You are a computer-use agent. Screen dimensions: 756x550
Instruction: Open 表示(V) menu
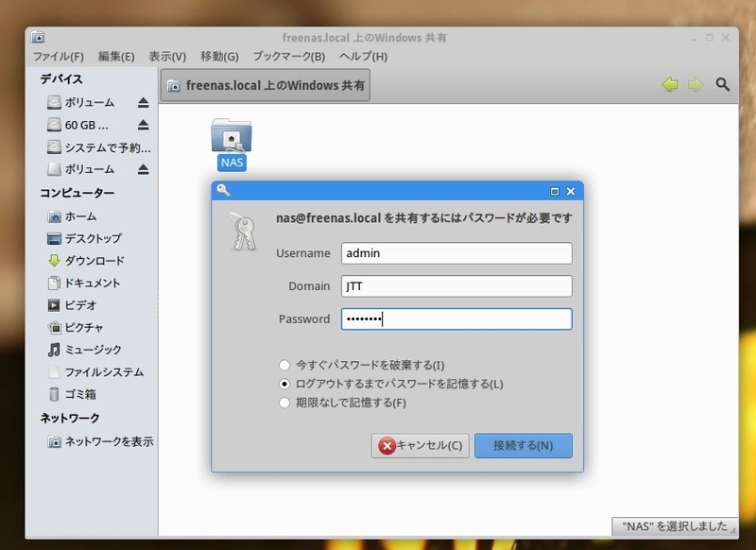(x=167, y=57)
